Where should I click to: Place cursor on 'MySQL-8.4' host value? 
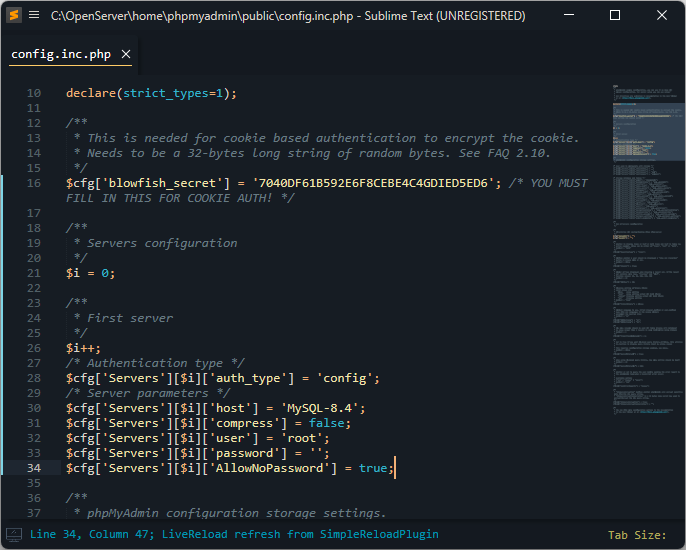324,408
